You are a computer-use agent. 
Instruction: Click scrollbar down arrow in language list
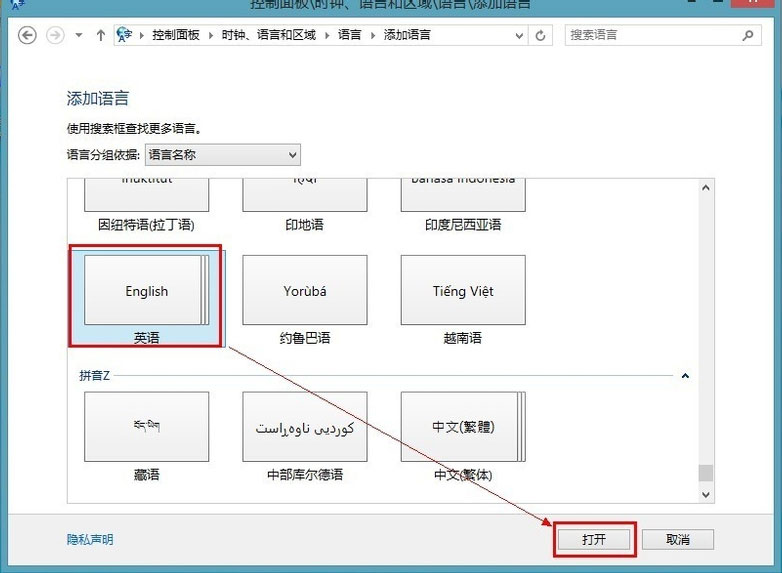point(706,494)
